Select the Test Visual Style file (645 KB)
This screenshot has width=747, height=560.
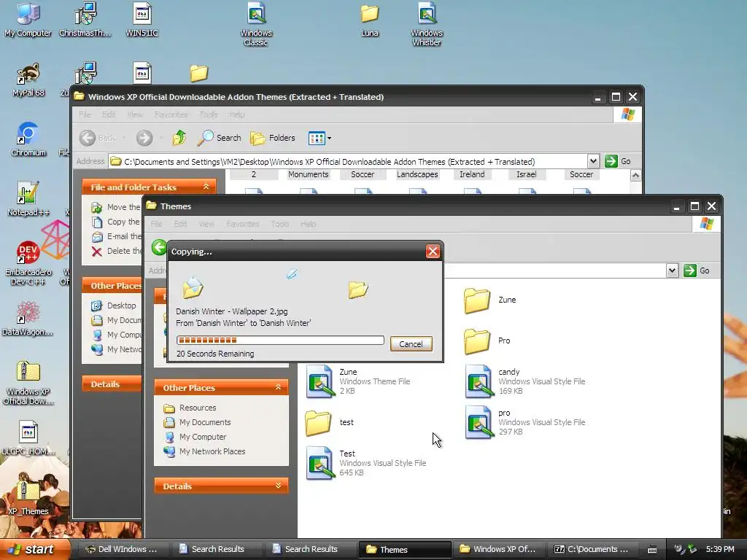(366, 463)
